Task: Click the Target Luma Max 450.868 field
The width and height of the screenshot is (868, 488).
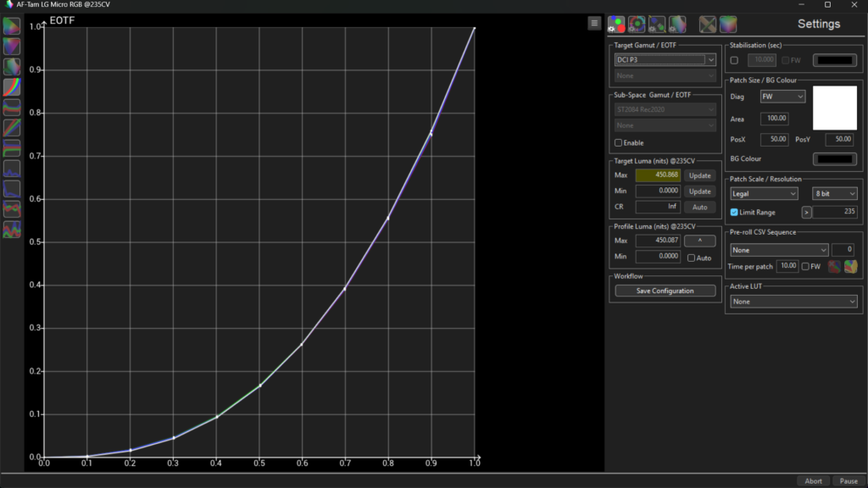Action: coord(658,175)
